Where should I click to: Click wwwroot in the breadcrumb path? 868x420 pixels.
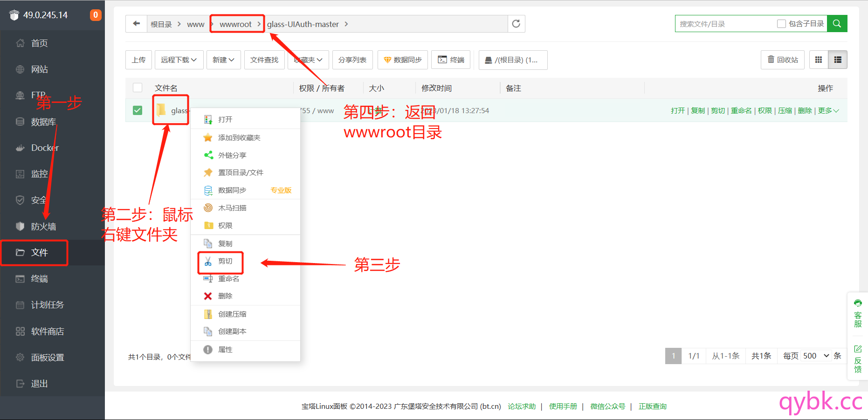click(x=235, y=24)
